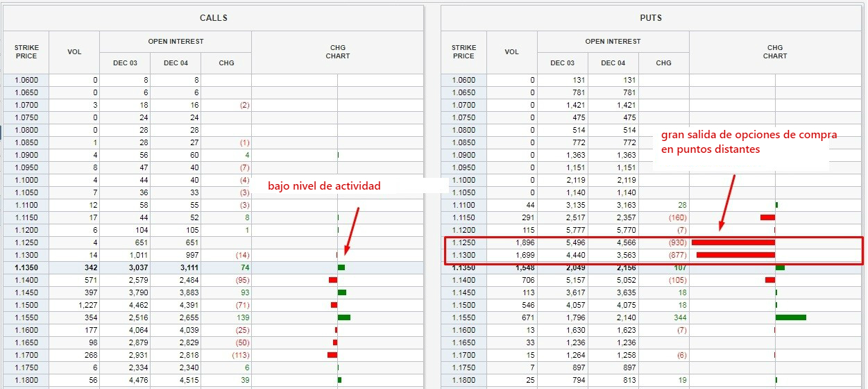Sort by VOL column in CALLS table

74,52
